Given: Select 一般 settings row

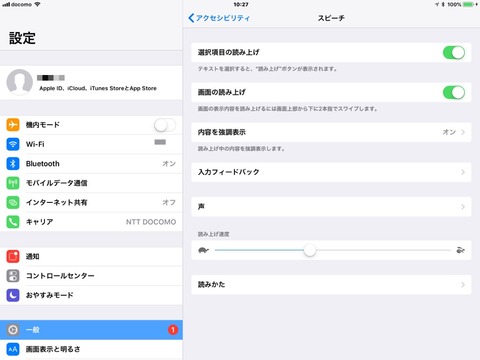Looking at the screenshot, I should 91,330.
